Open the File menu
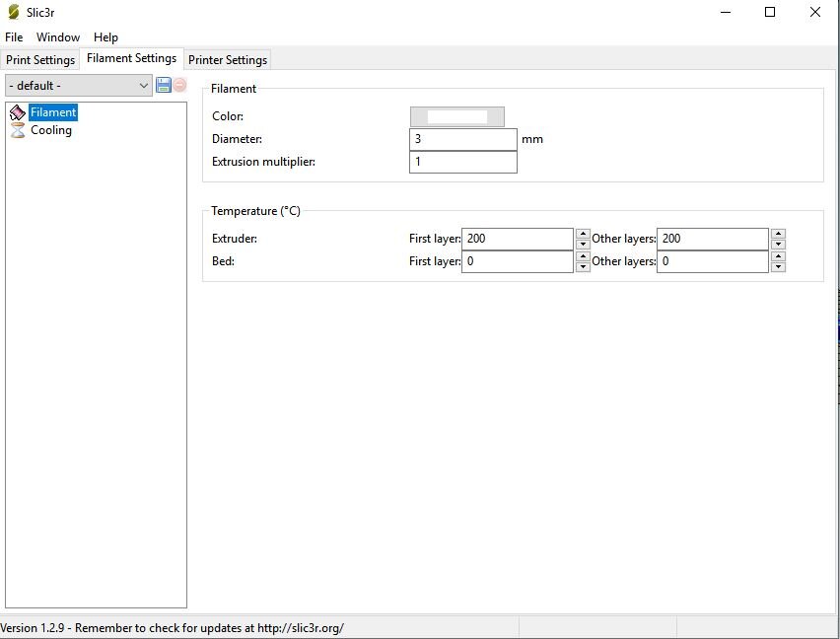This screenshot has height=639, width=840. (x=14, y=37)
